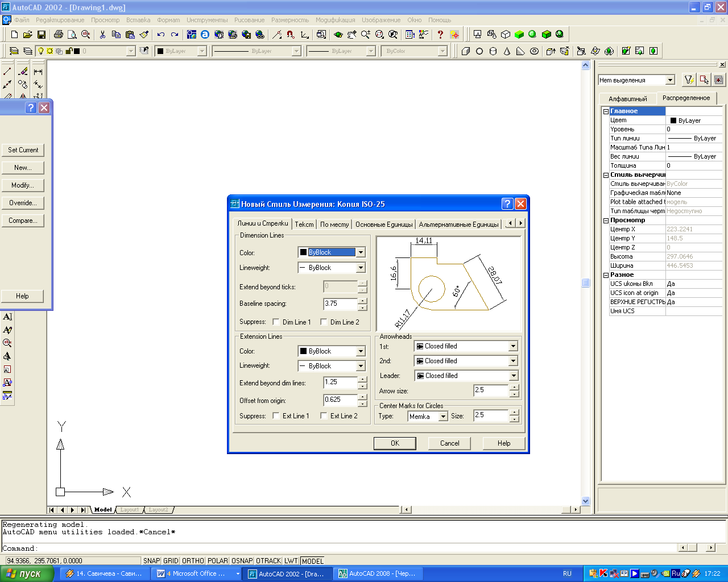Screen dimensions: 728x582
Task: Toggle Suppress Dim Line 2 checkbox
Action: click(324, 322)
